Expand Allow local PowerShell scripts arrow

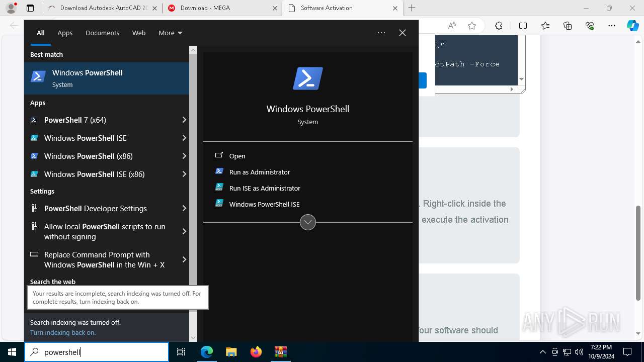(184, 231)
